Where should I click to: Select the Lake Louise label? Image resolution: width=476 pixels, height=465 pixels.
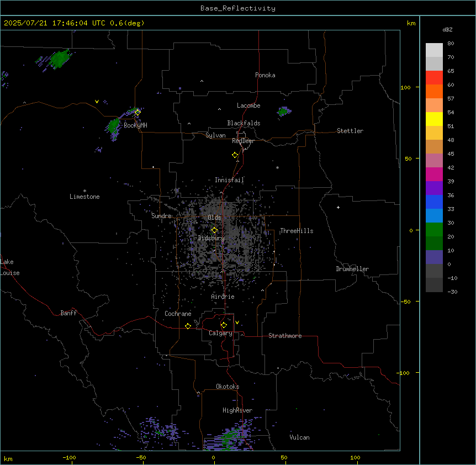point(10,267)
